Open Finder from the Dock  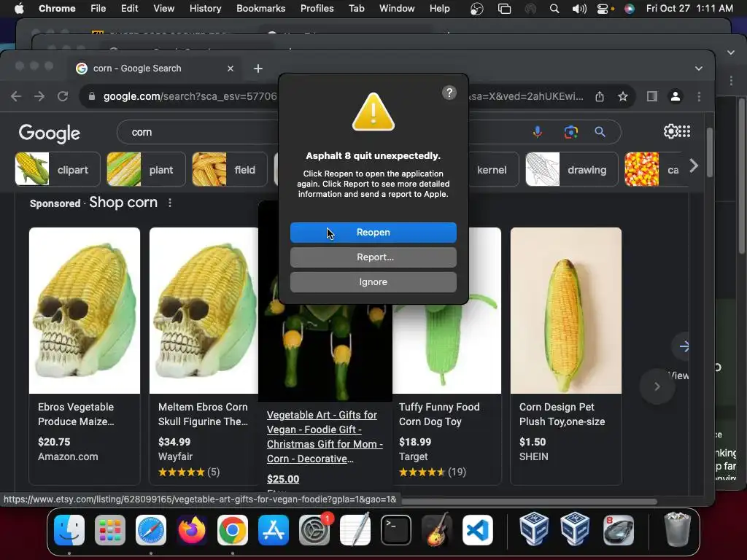(69, 529)
